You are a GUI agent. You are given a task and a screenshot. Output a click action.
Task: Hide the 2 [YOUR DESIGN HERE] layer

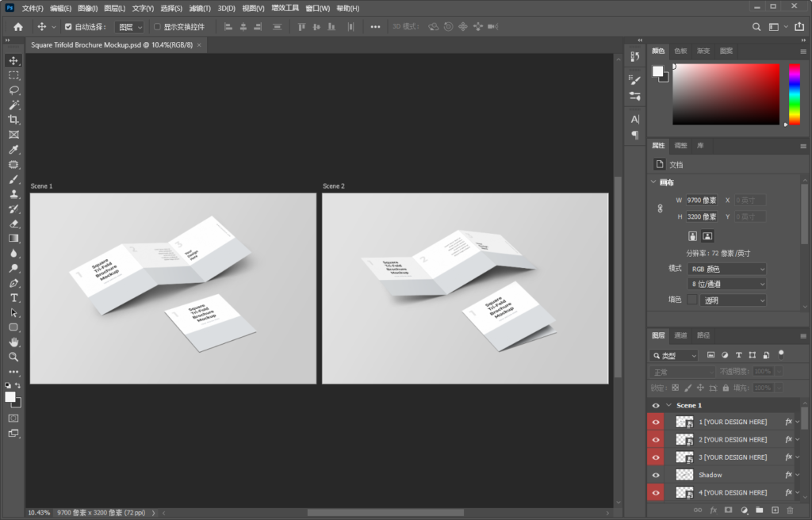pos(656,440)
